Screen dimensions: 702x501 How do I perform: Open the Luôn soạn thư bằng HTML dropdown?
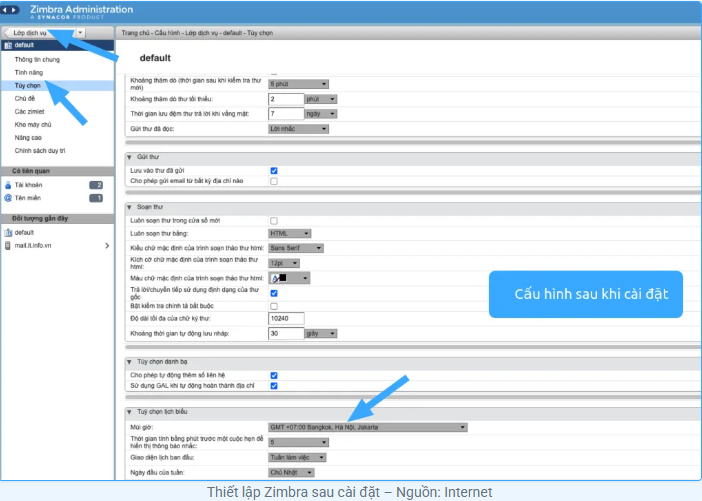pyautogui.click(x=290, y=234)
